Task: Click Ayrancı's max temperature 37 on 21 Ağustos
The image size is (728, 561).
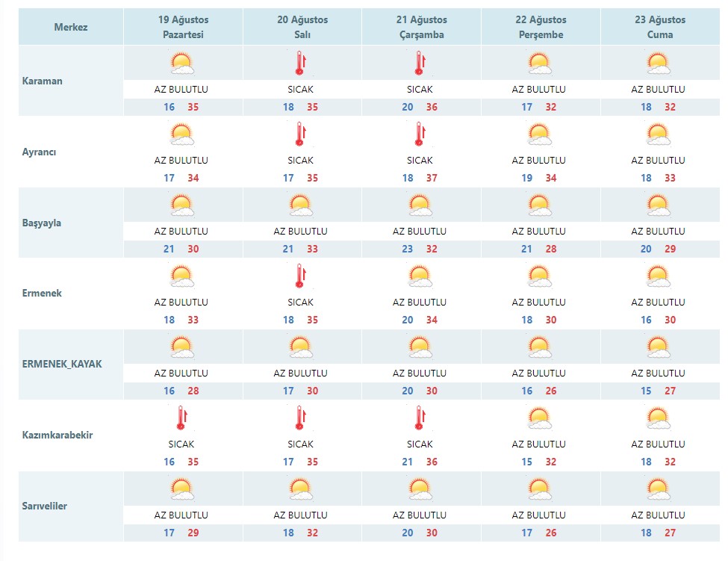Action: 432,178
